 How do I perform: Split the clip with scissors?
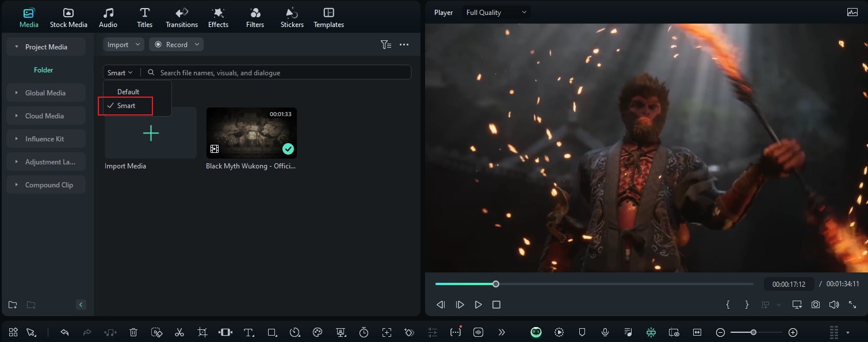(179, 332)
